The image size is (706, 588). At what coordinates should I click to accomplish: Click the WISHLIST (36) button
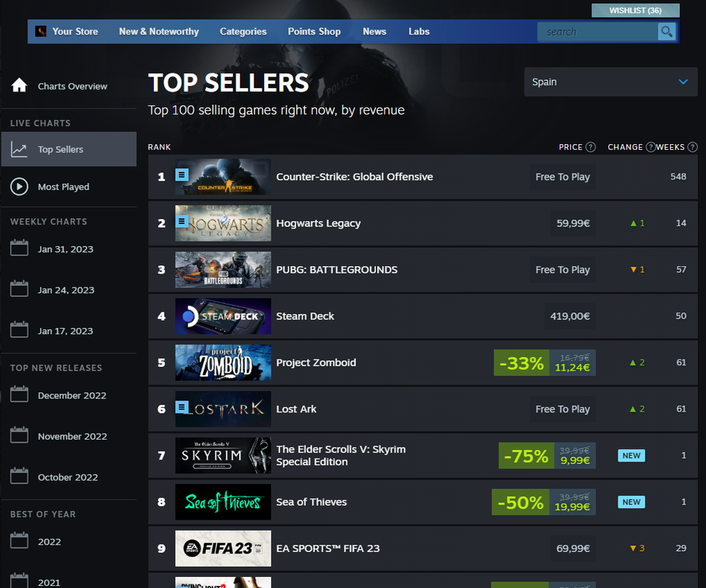point(635,10)
